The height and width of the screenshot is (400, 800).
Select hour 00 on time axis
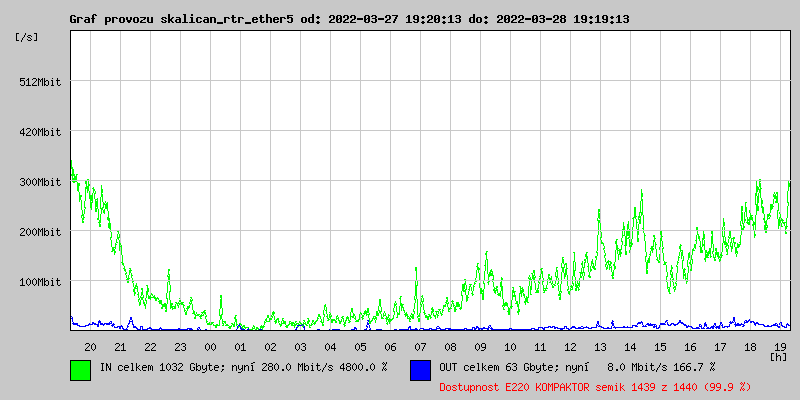tap(210, 347)
